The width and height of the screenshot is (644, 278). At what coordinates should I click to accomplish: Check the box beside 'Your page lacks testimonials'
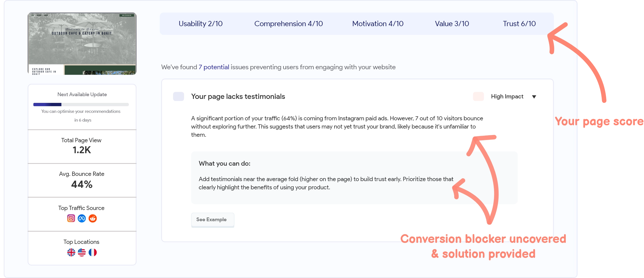tap(178, 96)
